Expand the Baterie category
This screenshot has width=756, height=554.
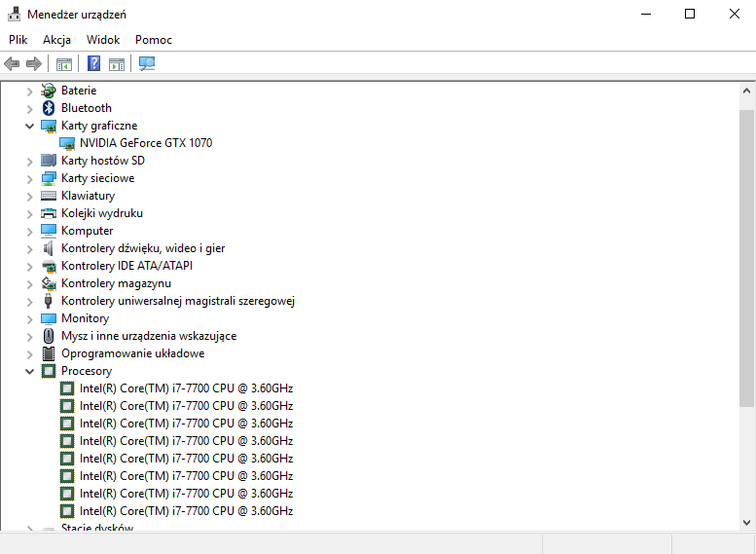(x=29, y=91)
